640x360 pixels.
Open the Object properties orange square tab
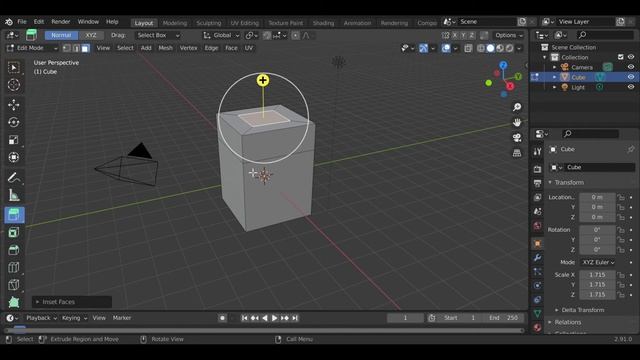click(537, 244)
